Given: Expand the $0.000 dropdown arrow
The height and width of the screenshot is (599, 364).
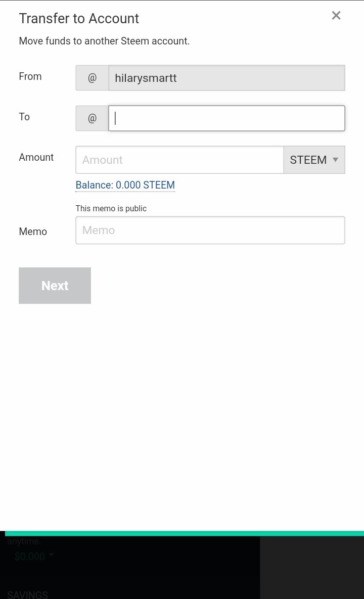Looking at the screenshot, I should (x=51, y=555).
